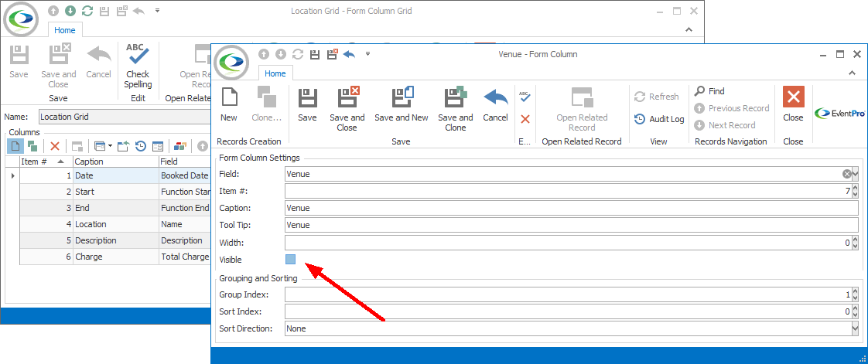The image size is (868, 364).
Task: Click New in Venue Form Column ribbon
Action: (x=229, y=104)
